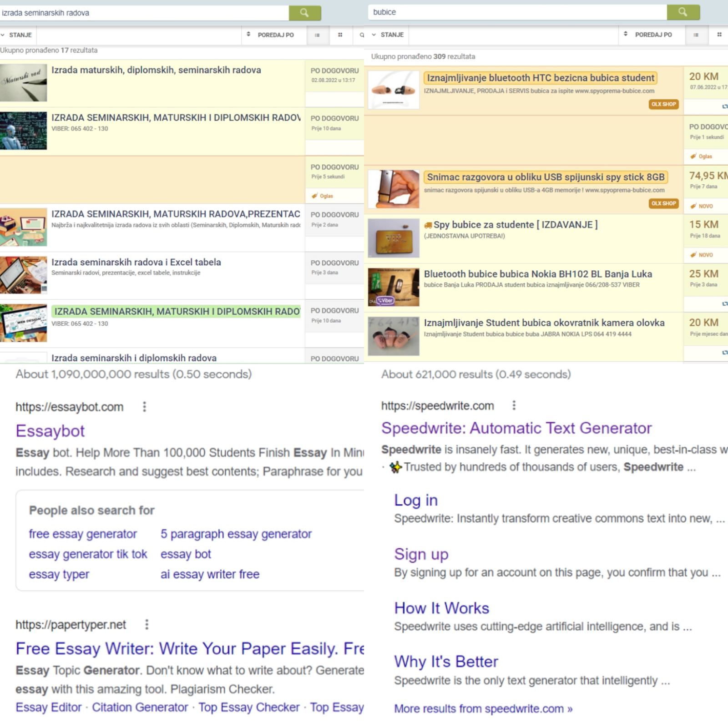The image size is (728, 728).
Task: Click '5 paragraph essay generator' suggestion
Action: pyautogui.click(x=236, y=534)
